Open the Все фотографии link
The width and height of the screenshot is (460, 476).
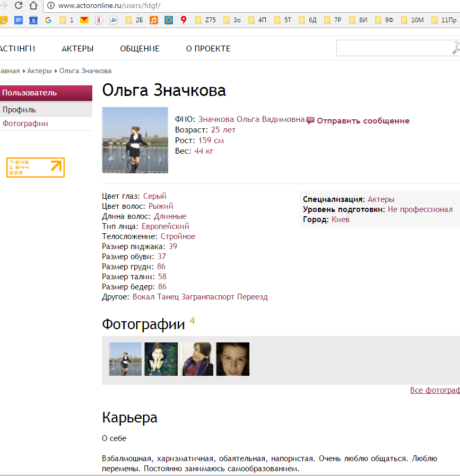(435, 390)
